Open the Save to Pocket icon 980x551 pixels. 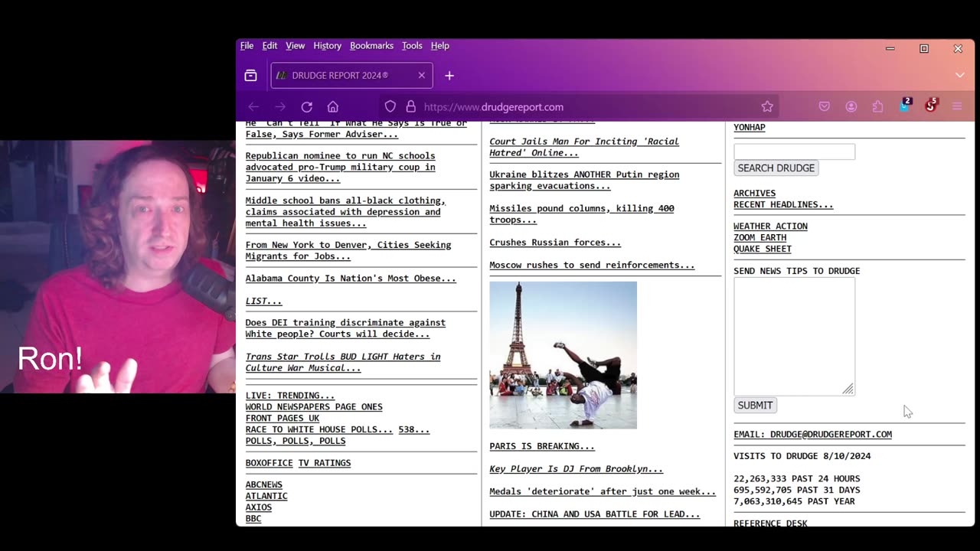pos(825,107)
